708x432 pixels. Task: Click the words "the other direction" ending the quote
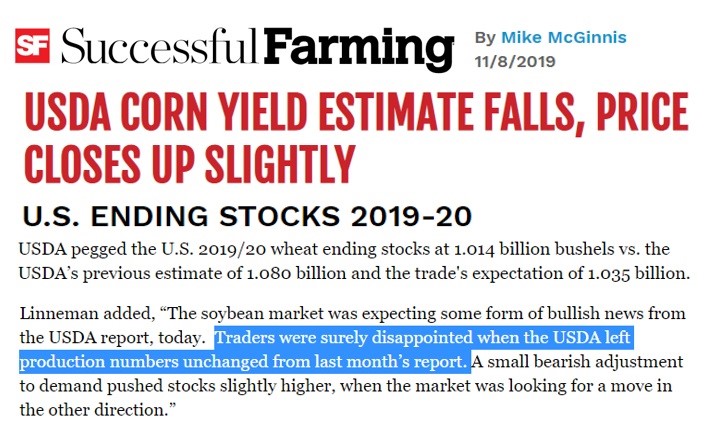[93, 410]
